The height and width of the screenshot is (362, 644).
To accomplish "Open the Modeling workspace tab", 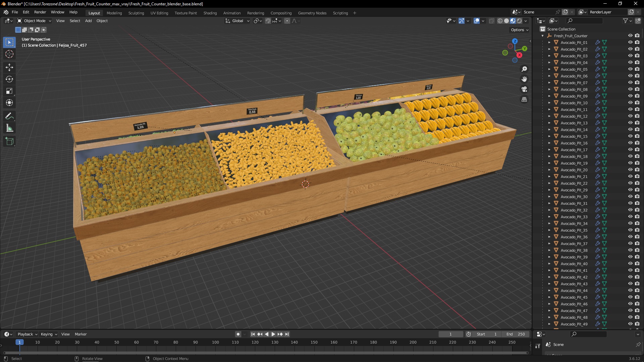I will point(114,13).
